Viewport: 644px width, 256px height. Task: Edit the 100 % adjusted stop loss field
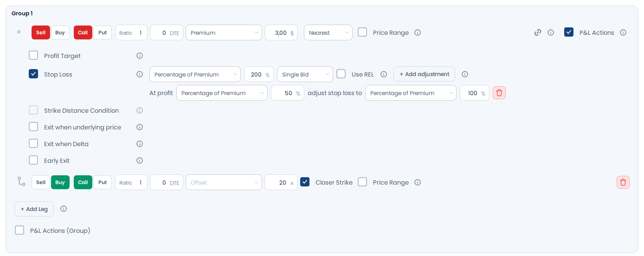click(475, 93)
